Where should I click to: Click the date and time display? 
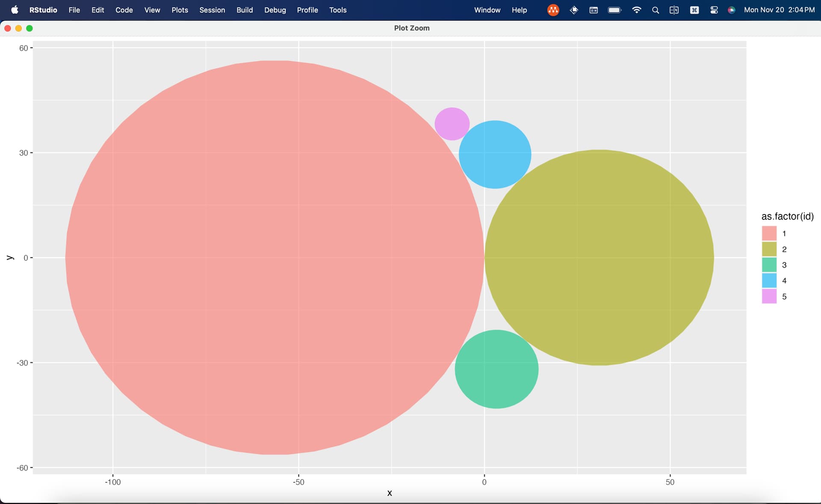tap(779, 10)
